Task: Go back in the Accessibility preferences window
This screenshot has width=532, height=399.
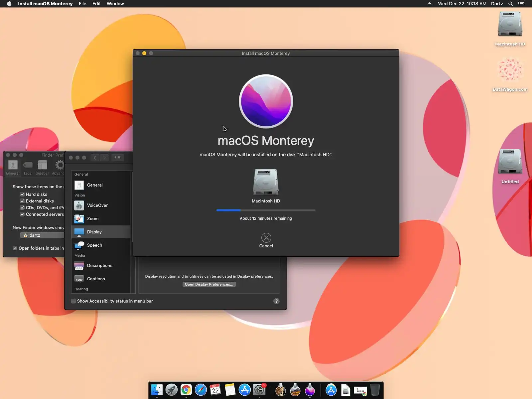Action: [95, 158]
